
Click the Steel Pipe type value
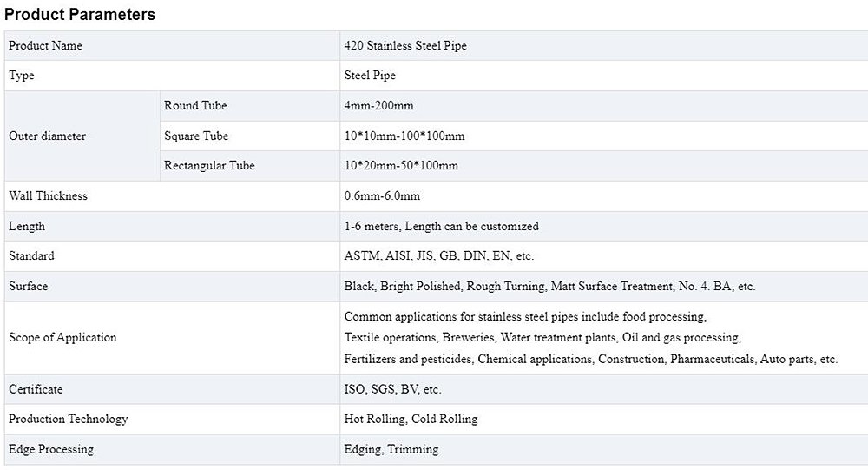370,76
